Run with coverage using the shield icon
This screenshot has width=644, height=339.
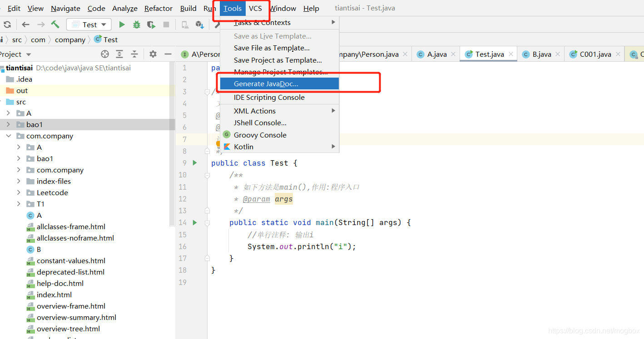click(151, 25)
